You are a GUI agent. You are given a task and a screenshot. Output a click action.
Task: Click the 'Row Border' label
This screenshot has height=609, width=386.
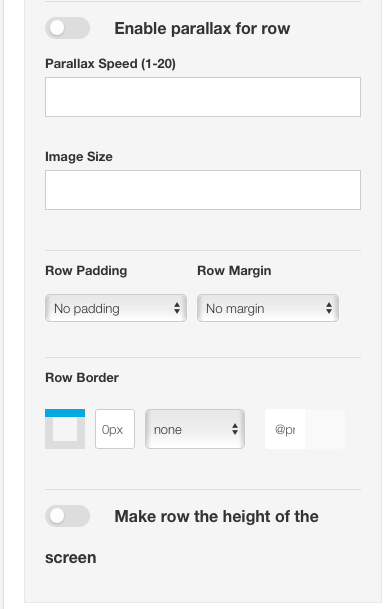(x=82, y=378)
